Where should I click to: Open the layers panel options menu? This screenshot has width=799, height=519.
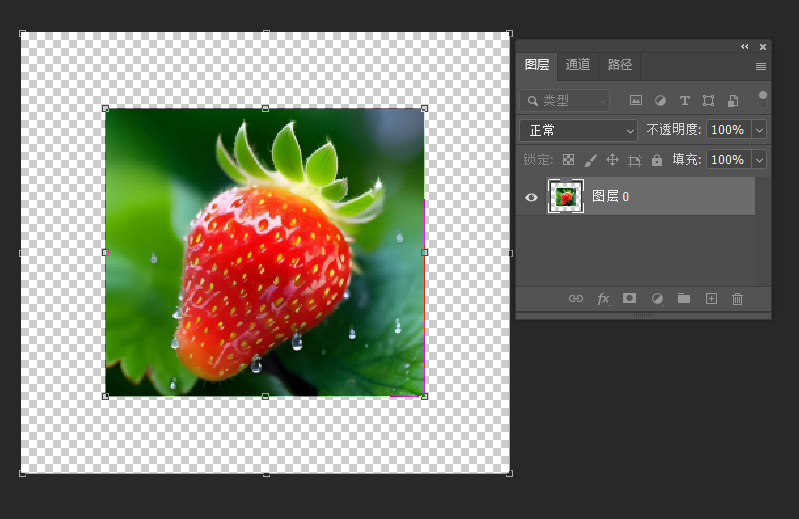coord(761,66)
